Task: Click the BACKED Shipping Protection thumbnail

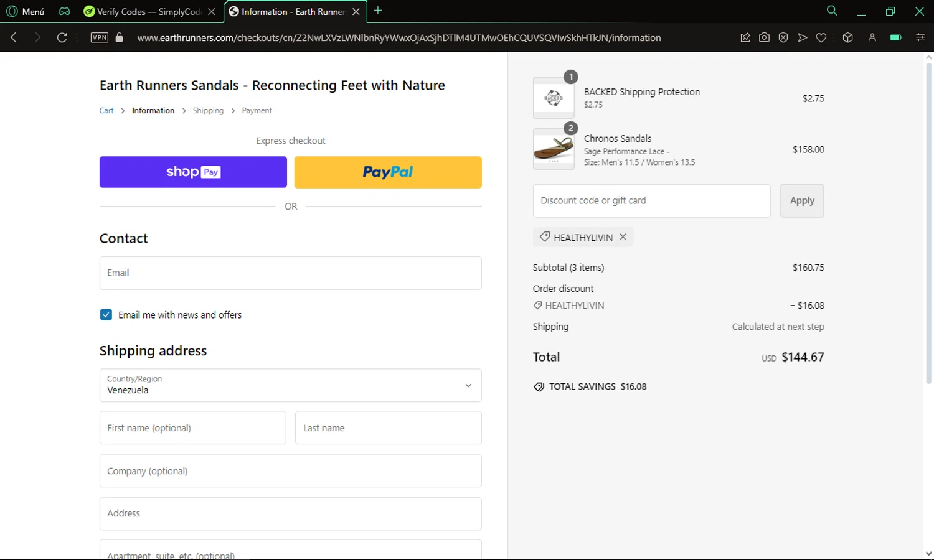Action: [x=554, y=98]
